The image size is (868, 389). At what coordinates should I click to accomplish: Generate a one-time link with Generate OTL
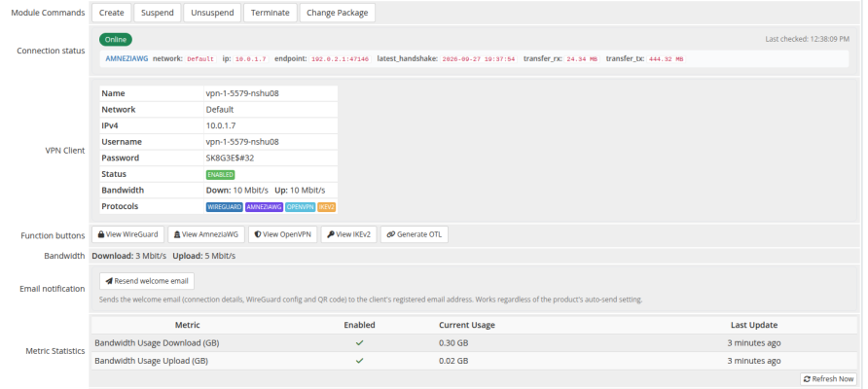tap(415, 234)
